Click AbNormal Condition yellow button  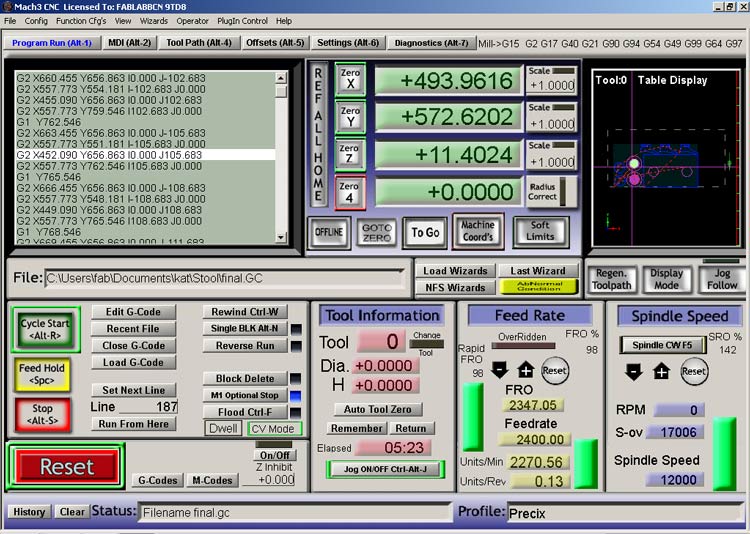click(539, 287)
